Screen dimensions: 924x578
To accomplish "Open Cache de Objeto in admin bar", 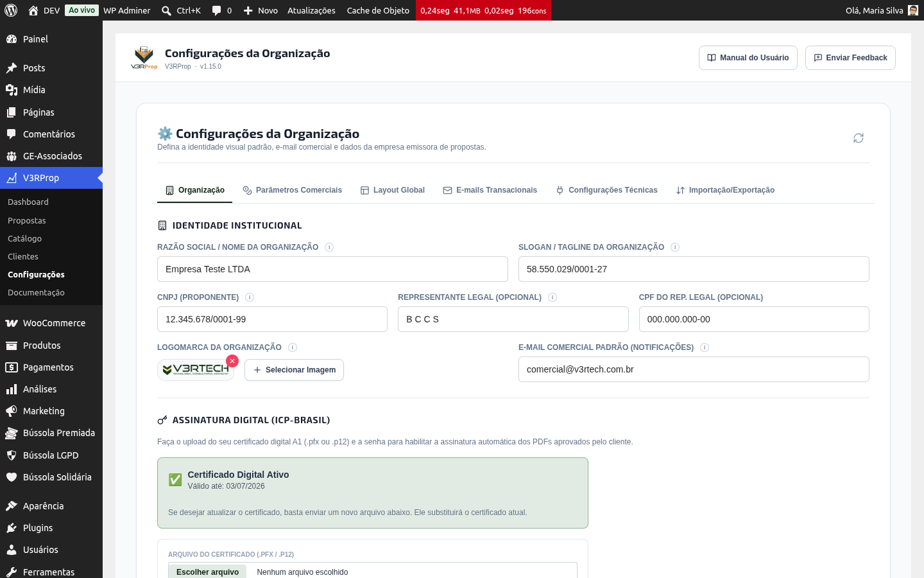I will tap(378, 10).
